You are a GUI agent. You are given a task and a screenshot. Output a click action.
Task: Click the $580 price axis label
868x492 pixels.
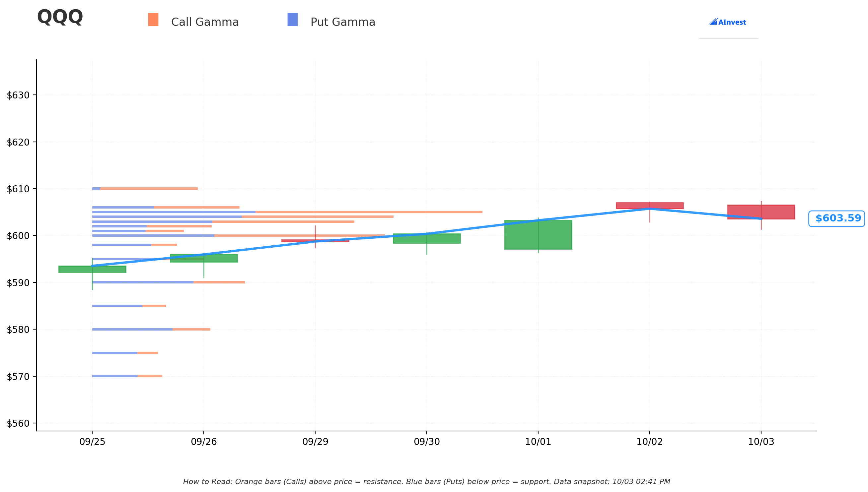coord(18,330)
